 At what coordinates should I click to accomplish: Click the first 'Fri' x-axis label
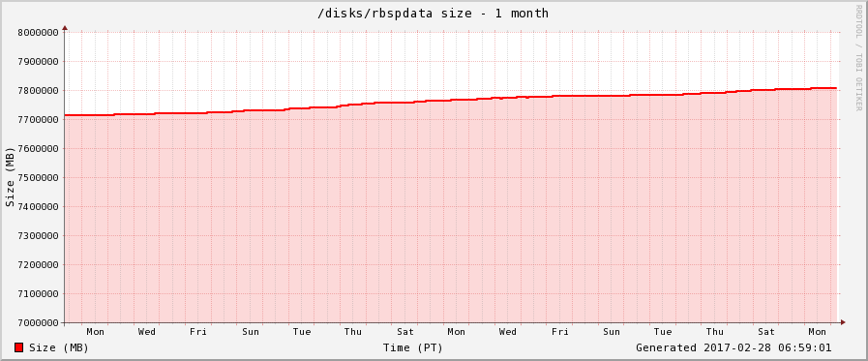198,332
